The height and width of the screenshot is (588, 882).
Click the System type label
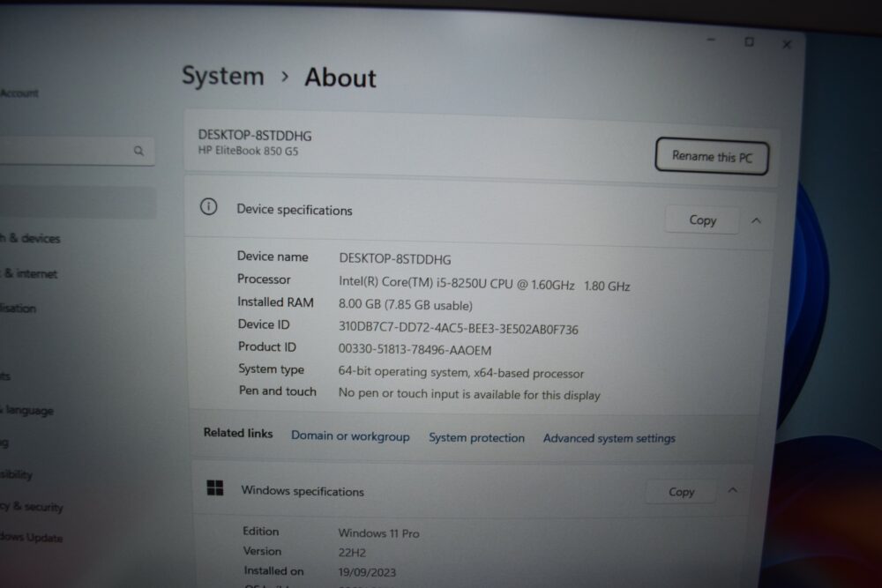tap(271, 368)
